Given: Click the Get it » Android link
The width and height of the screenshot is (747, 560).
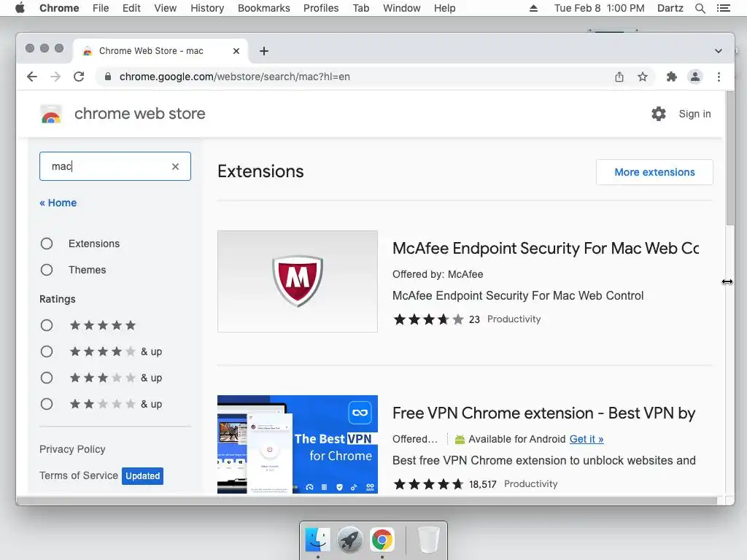Looking at the screenshot, I should 587,439.
